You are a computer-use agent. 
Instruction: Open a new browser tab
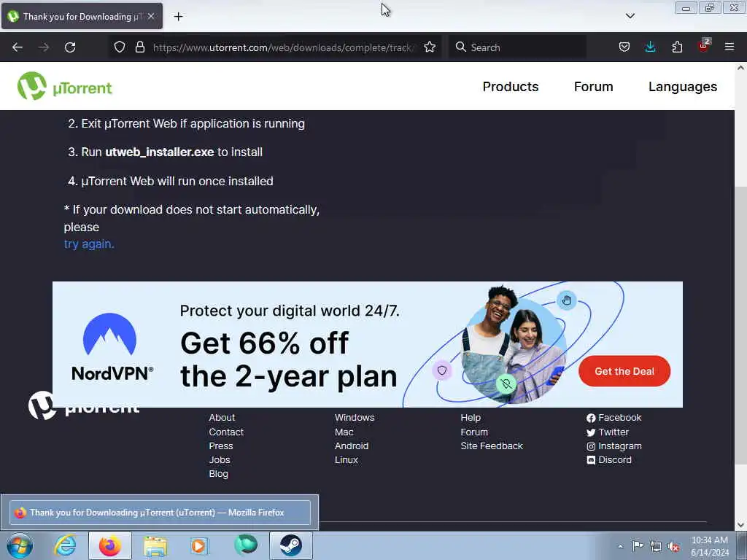(178, 17)
